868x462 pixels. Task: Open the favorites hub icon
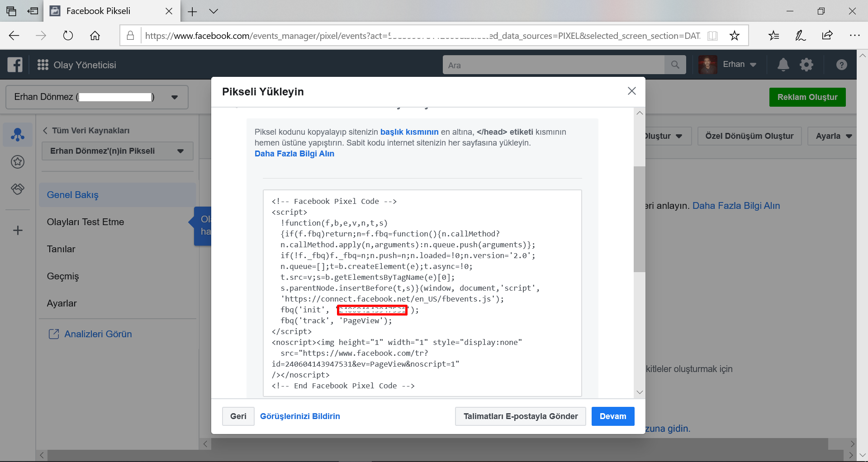pyautogui.click(x=774, y=35)
